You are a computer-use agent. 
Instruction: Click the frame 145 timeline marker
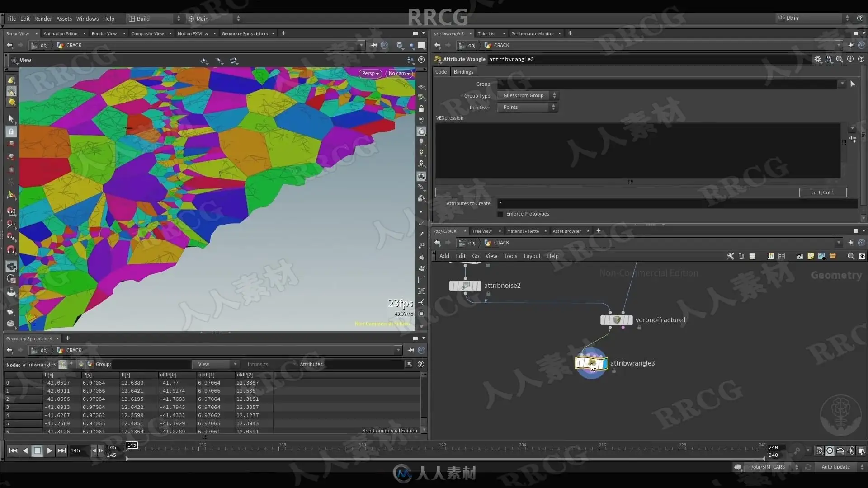(x=132, y=446)
